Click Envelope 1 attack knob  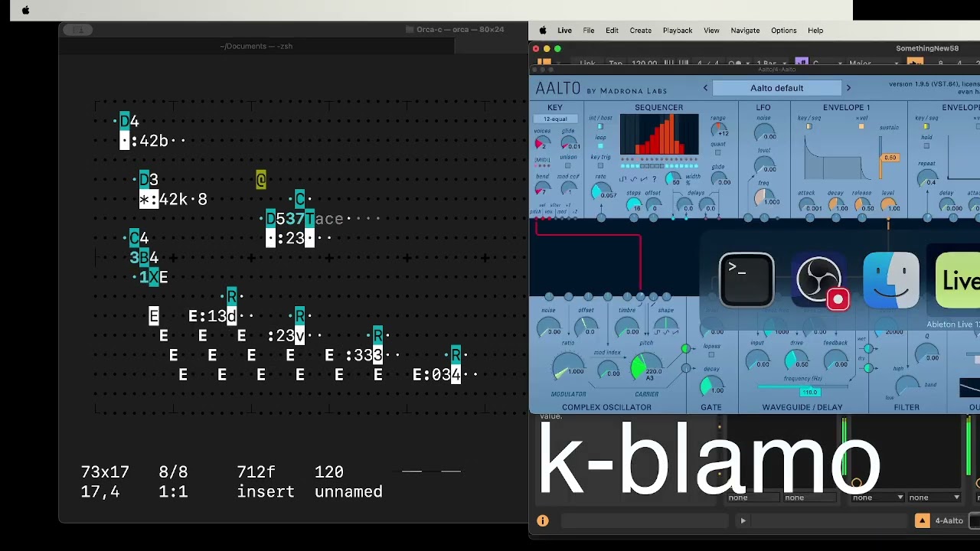pyautogui.click(x=808, y=204)
